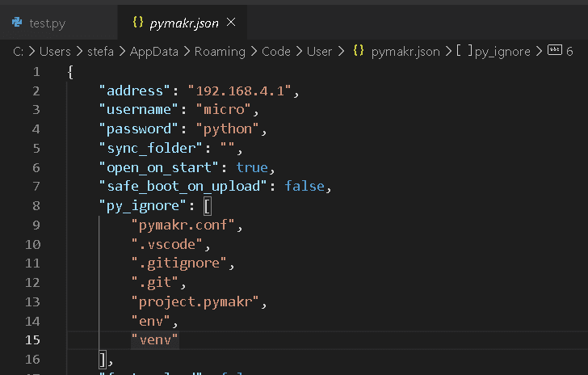Click the "username" key

(139, 109)
